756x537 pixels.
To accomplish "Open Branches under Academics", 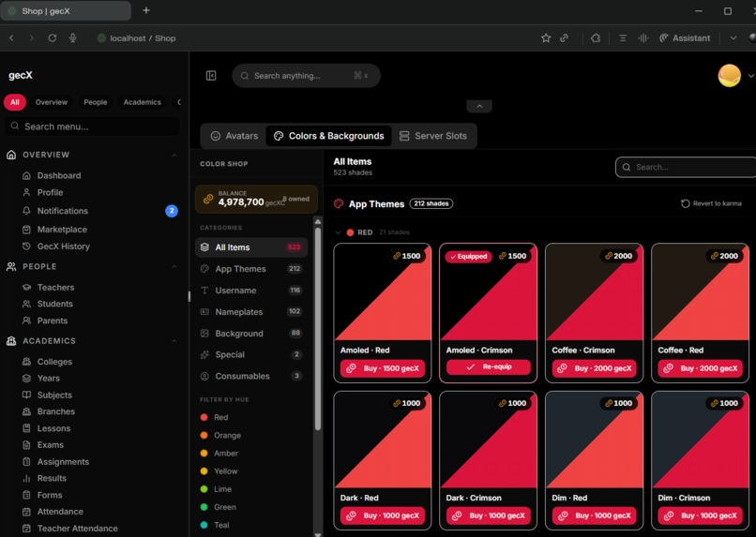I will tap(56, 411).
